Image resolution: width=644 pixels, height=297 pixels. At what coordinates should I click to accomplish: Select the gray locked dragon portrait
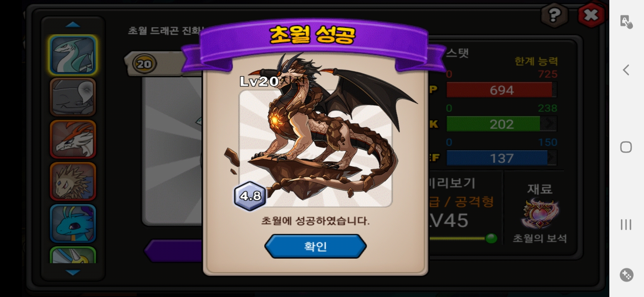coord(73,97)
